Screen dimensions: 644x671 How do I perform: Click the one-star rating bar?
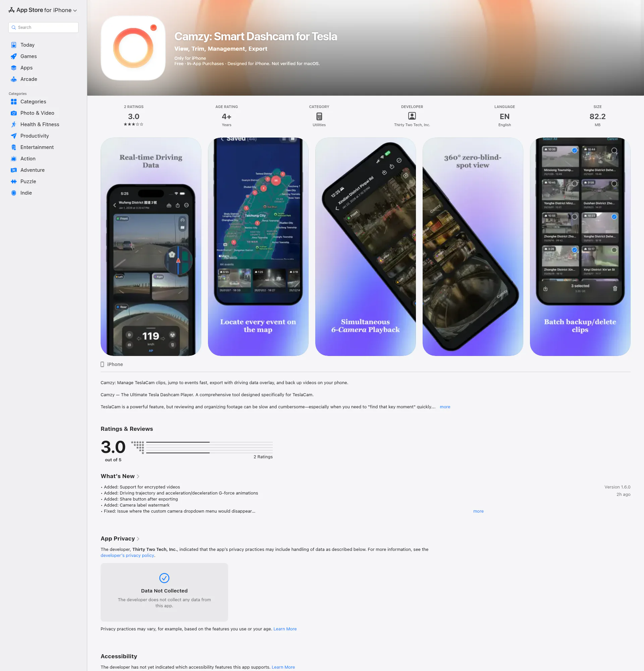pyautogui.click(x=209, y=453)
